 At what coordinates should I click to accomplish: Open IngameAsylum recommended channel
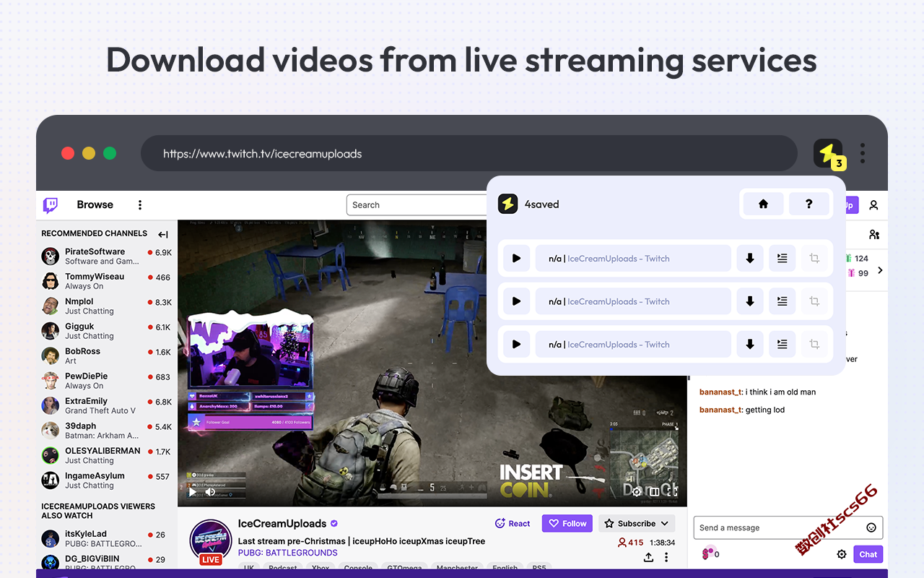pos(107,480)
